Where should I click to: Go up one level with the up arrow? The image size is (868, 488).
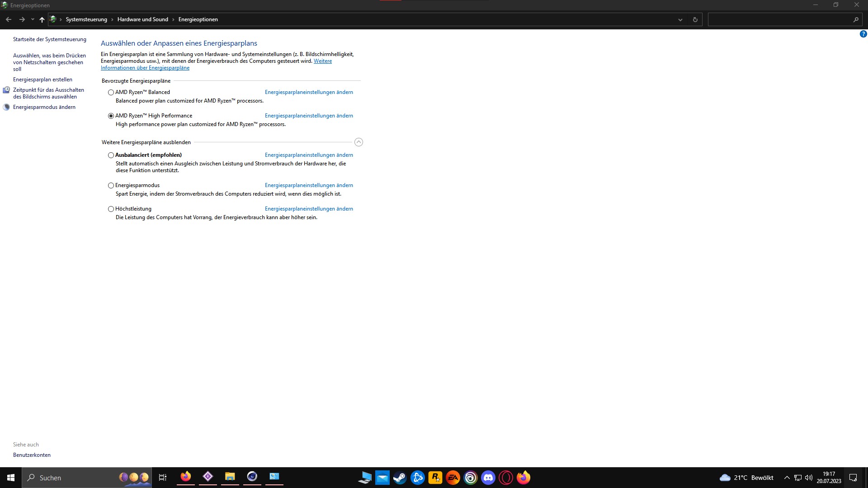(42, 19)
